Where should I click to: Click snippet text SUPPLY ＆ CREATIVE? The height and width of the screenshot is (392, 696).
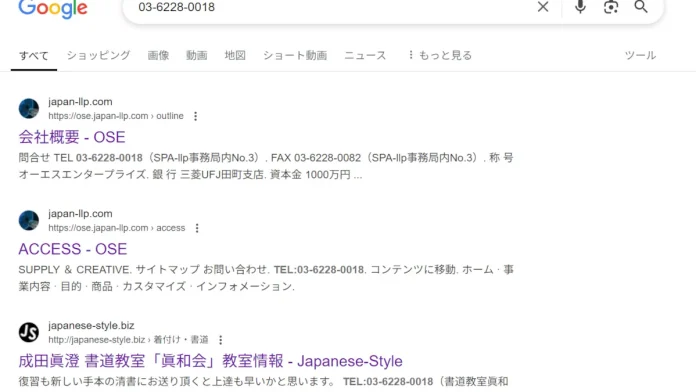pos(74,269)
